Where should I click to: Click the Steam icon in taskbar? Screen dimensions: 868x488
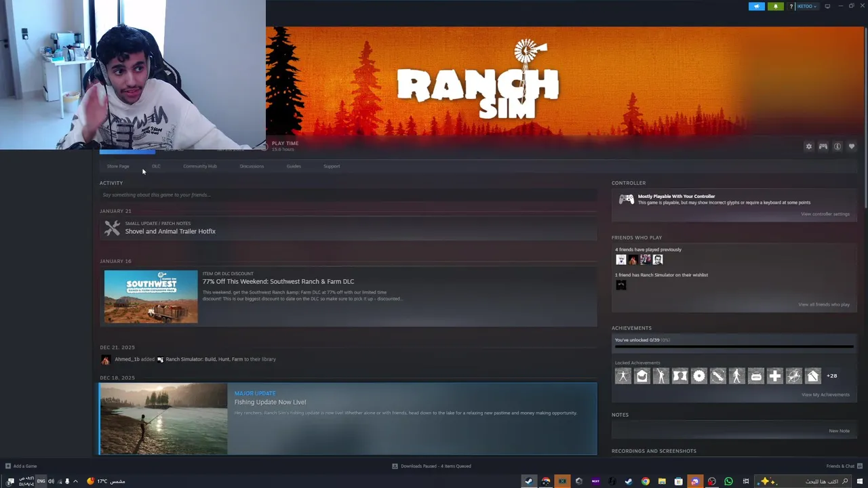[529, 481]
